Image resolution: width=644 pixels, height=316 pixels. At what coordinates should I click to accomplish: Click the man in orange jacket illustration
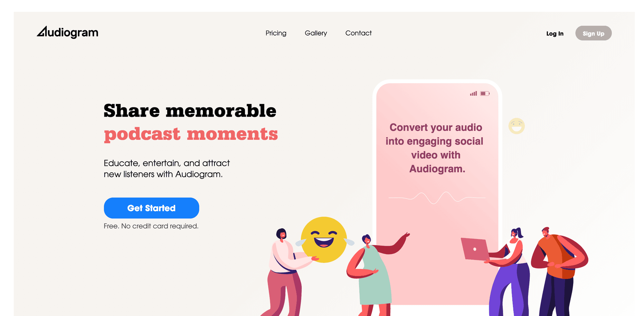click(x=559, y=271)
